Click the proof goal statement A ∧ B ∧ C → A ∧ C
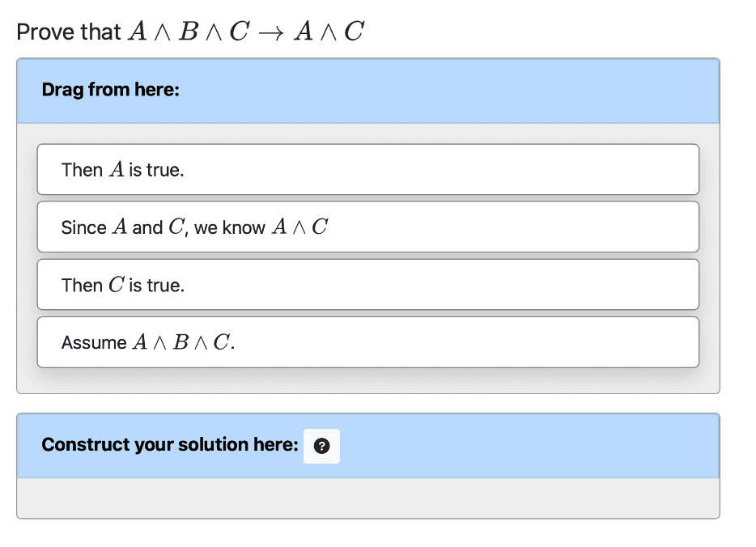The image size is (756, 547). click(x=243, y=30)
